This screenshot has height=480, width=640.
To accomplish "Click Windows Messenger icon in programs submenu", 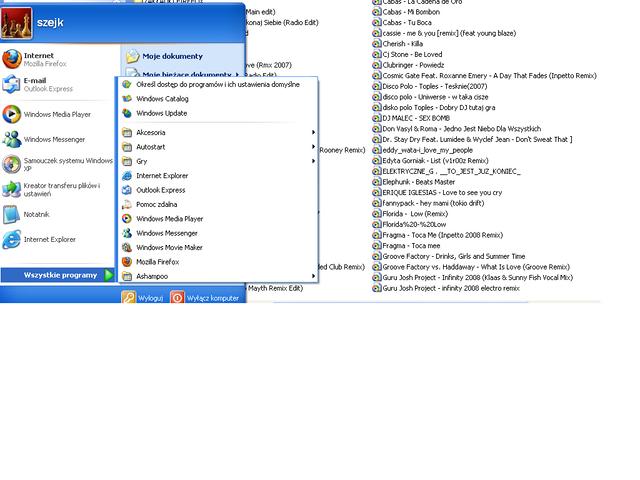I will [x=127, y=233].
